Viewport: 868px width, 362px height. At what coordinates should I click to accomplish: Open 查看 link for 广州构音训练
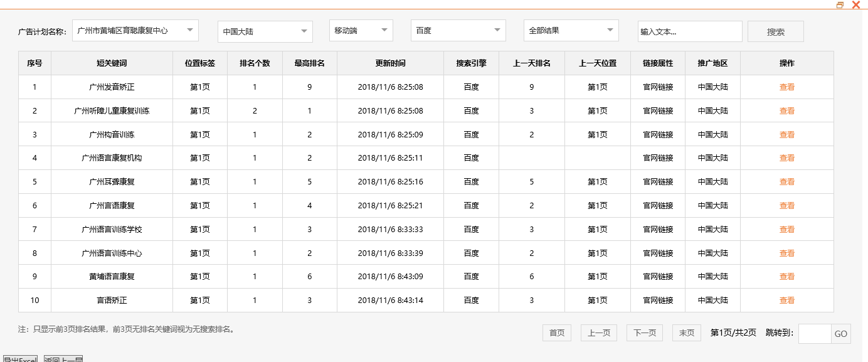click(786, 135)
